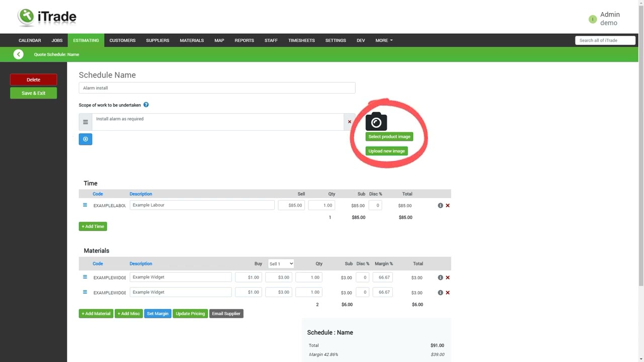Image resolution: width=644 pixels, height=362 pixels.
Task: Open the Settings page
Action: [x=336, y=40]
